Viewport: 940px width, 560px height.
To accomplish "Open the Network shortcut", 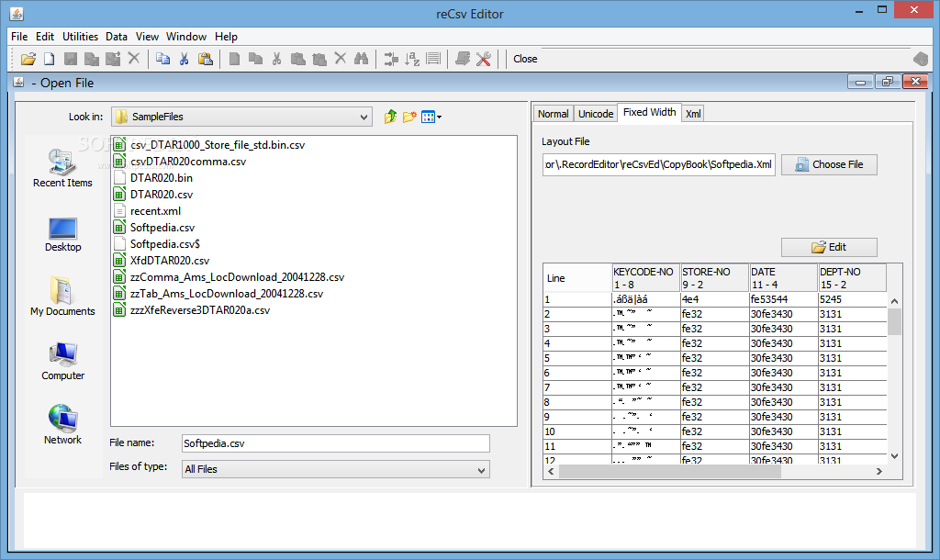I will pos(62,424).
